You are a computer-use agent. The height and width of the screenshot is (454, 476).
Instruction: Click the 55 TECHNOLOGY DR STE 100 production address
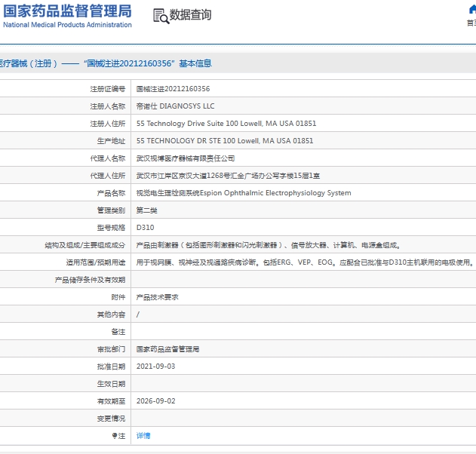(225, 141)
